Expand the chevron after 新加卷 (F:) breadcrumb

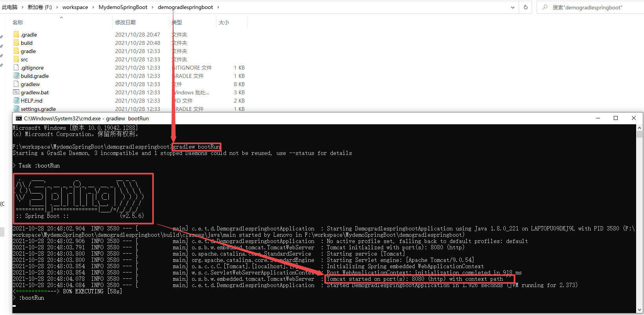[57, 7]
